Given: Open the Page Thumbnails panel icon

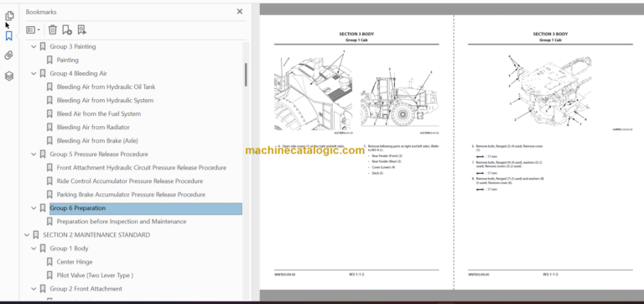Looking at the screenshot, I should point(9,16).
